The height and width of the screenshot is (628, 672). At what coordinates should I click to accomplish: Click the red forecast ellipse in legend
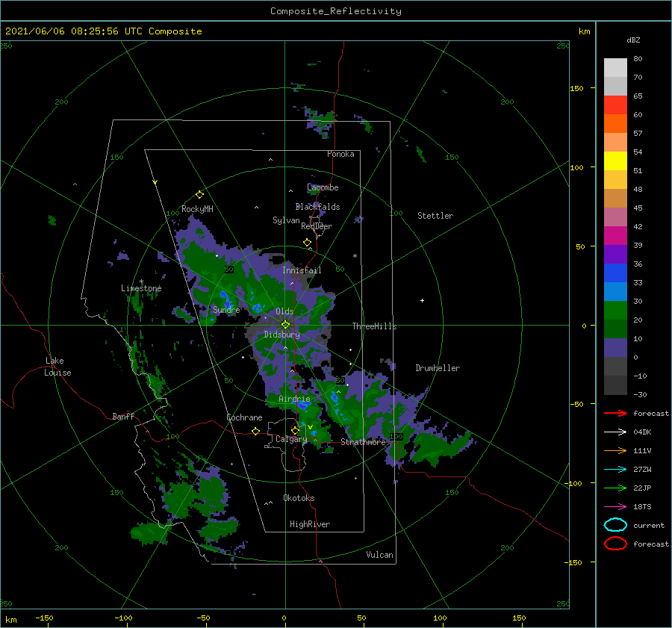tap(615, 544)
